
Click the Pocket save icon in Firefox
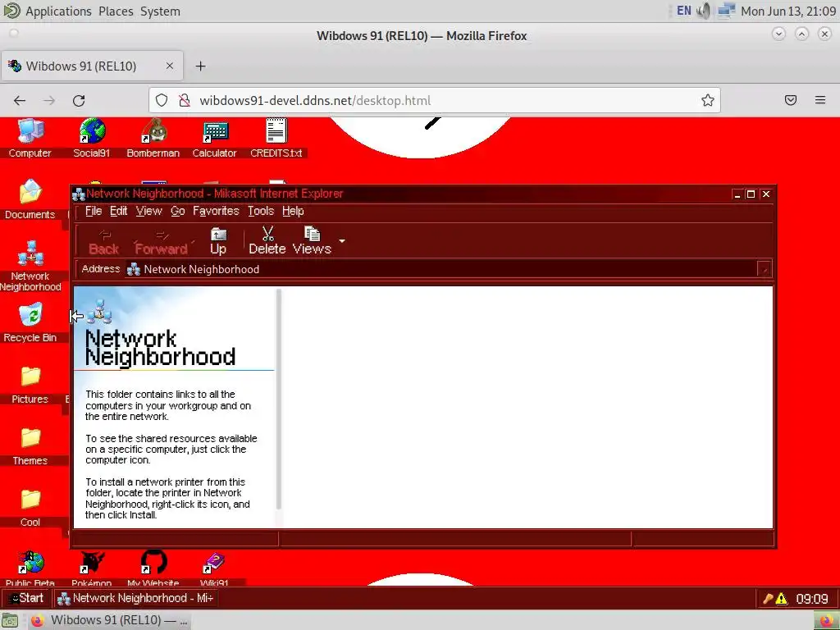[x=791, y=100]
